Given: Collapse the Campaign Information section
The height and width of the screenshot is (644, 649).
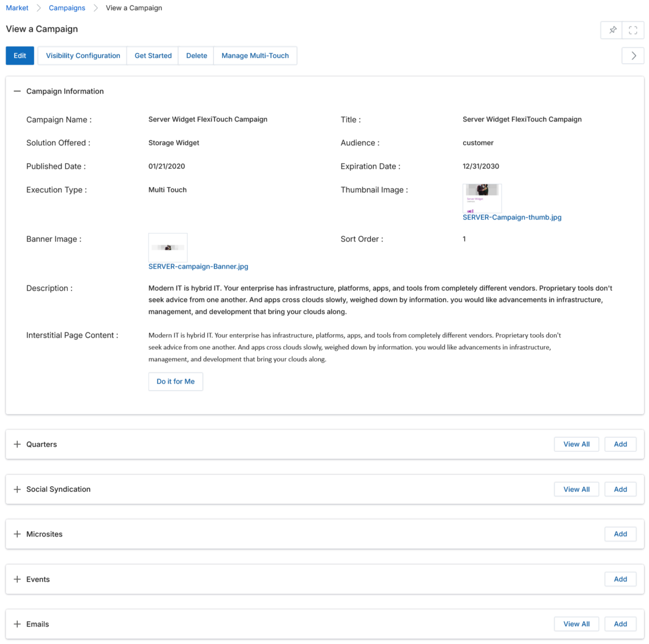Looking at the screenshot, I should point(17,91).
